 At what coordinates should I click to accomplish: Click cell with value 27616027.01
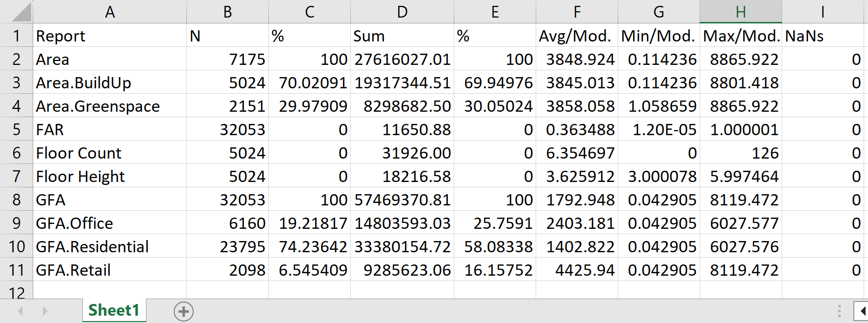402,59
